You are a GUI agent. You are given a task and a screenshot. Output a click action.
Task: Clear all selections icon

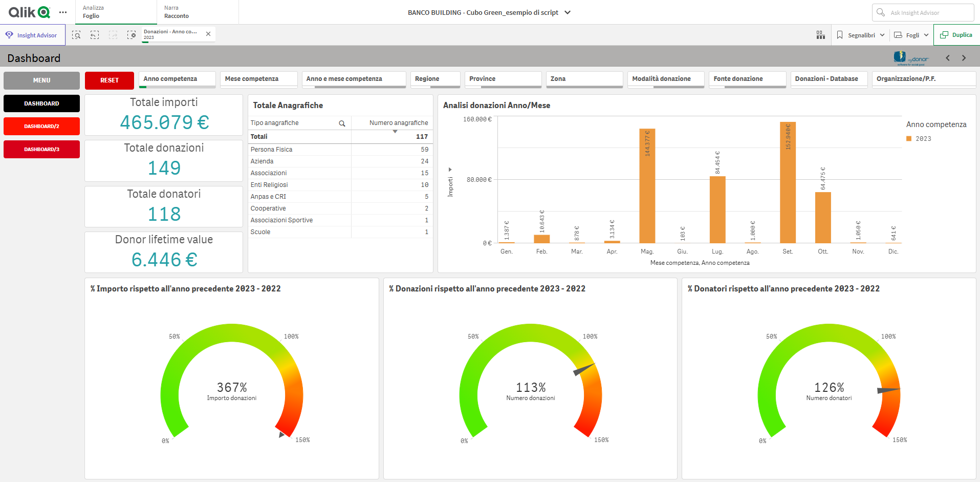point(132,35)
